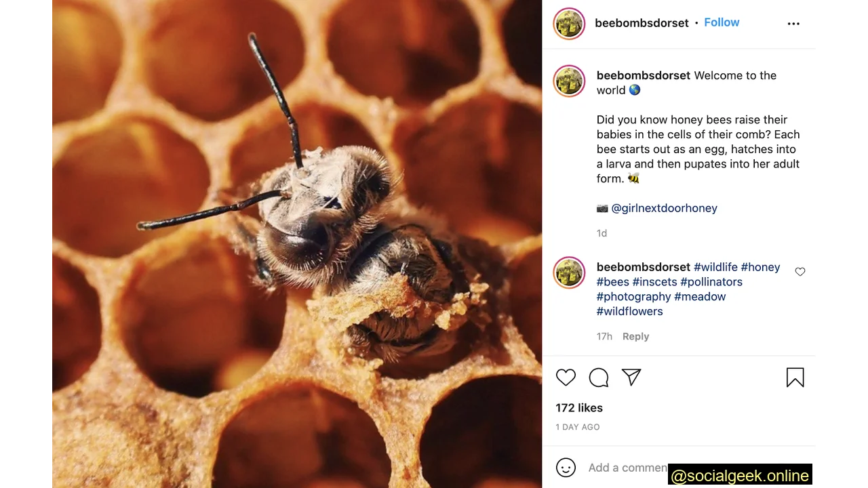The width and height of the screenshot is (868, 488).
Task: Open the #pollinators hashtag
Action: (x=711, y=282)
